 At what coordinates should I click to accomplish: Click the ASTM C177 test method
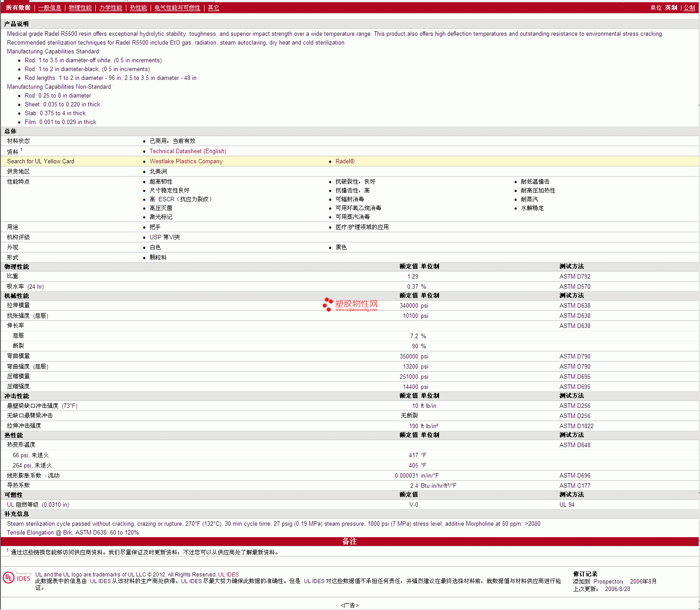(x=575, y=486)
